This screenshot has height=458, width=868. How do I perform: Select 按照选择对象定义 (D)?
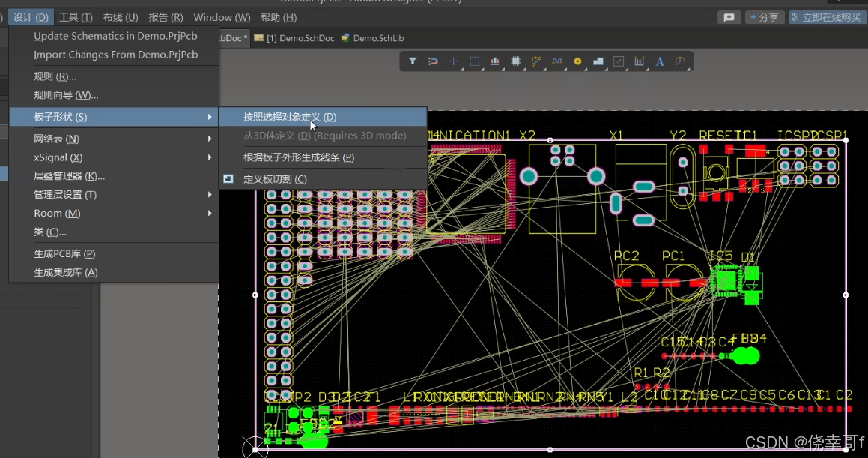pyautogui.click(x=324, y=117)
